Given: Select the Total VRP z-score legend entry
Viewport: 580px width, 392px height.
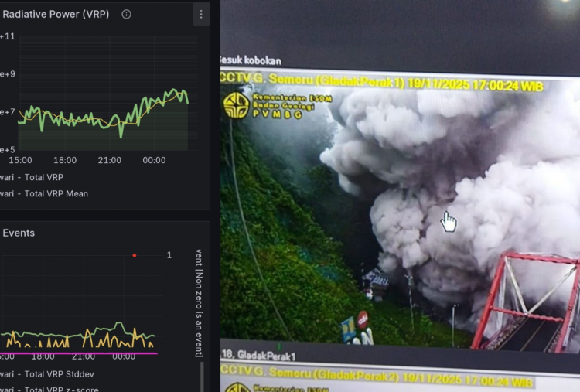Looking at the screenshot, I should pos(49,389).
